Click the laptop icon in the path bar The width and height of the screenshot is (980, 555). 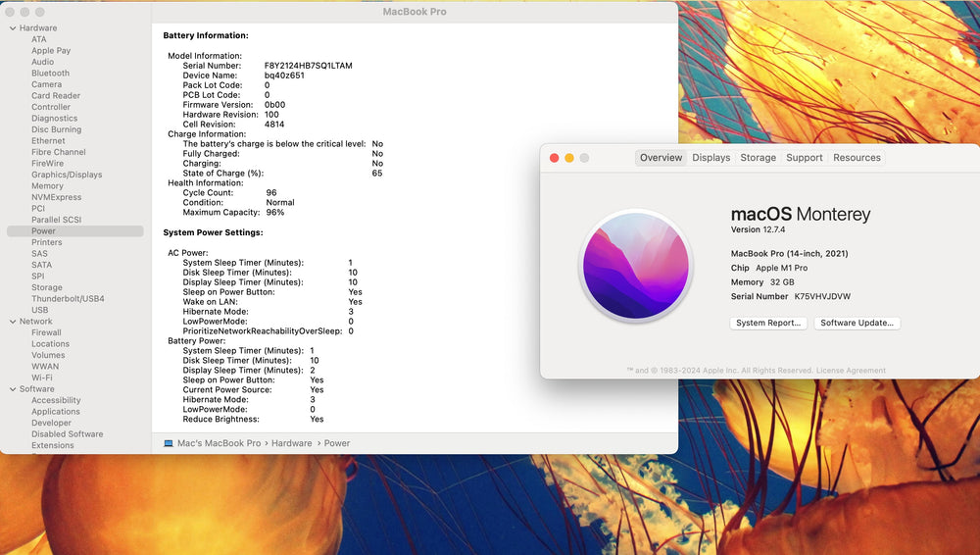point(169,443)
